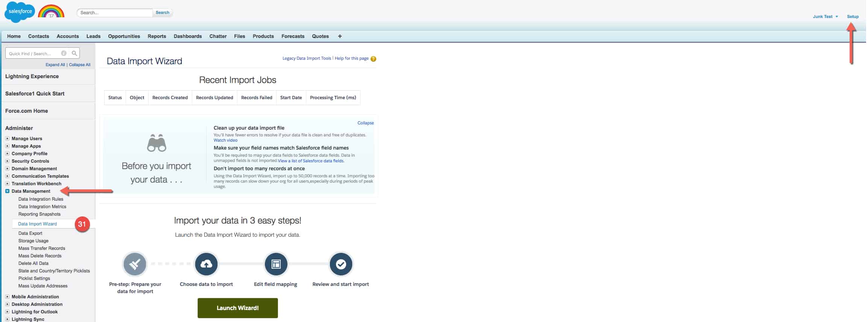868x322 pixels.
Task: Click the rainbow release logo
Action: [51, 11]
